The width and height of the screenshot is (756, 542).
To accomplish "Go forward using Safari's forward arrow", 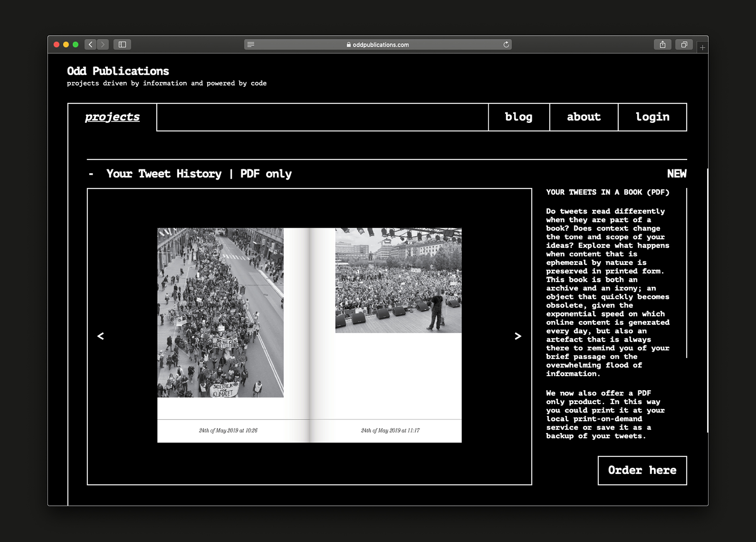I will click(x=103, y=45).
